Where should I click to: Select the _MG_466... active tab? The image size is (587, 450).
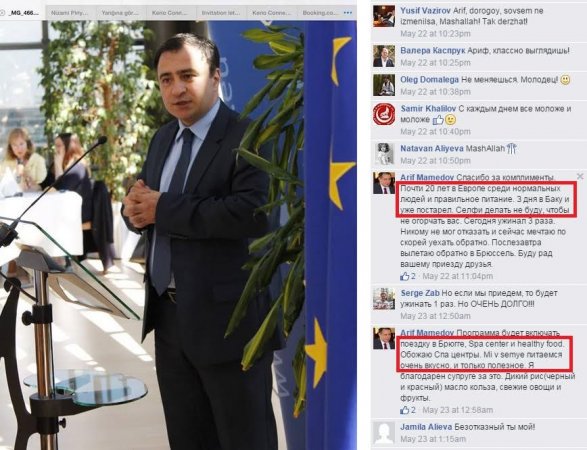tap(22, 13)
